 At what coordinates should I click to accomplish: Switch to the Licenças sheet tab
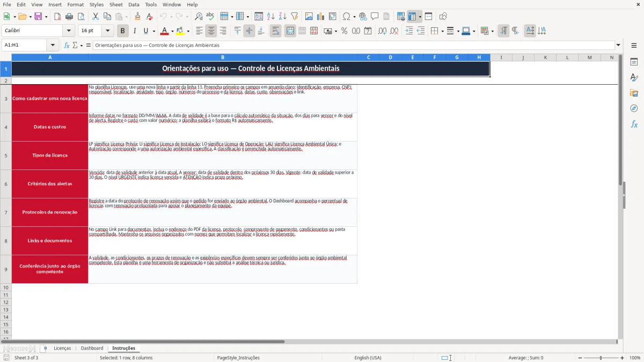62,348
